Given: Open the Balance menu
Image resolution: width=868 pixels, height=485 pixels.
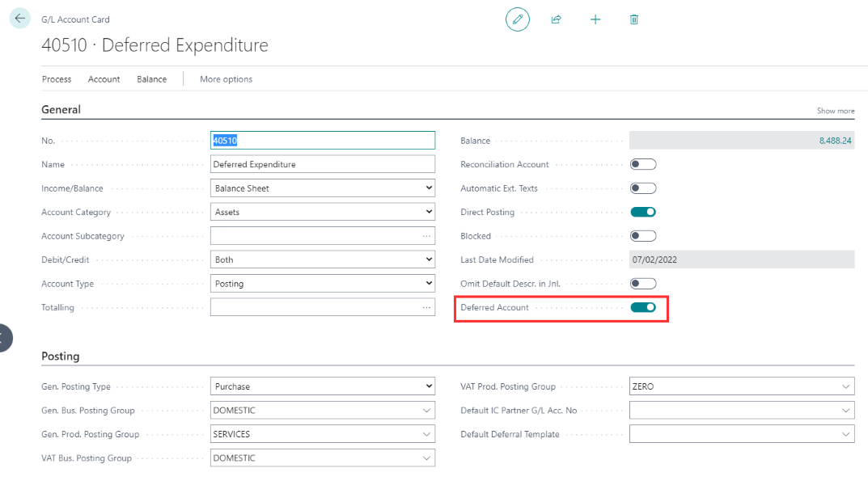Looking at the screenshot, I should pyautogui.click(x=151, y=79).
